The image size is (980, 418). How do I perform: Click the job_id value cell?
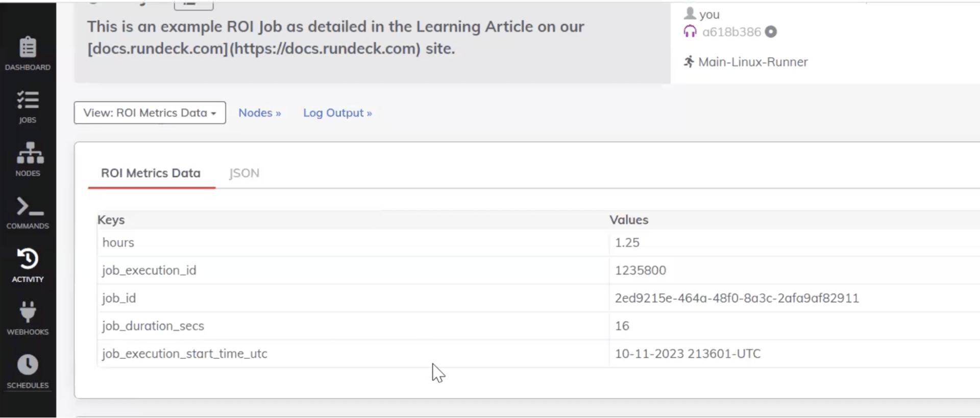737,298
